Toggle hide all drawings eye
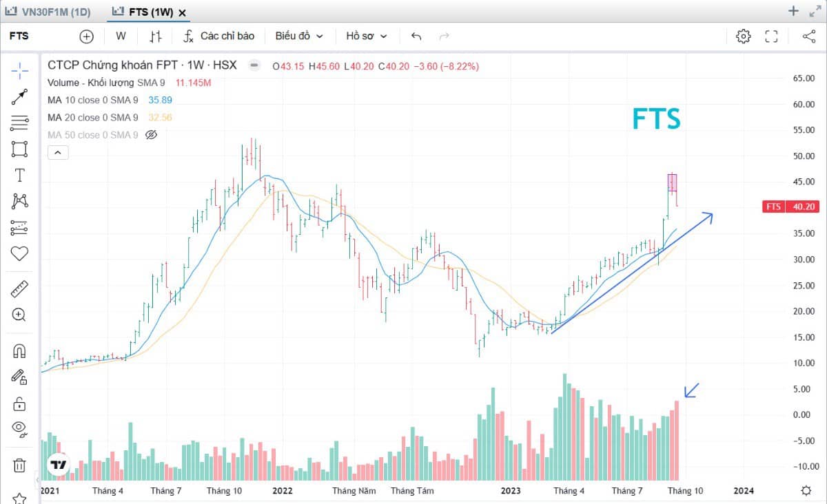This screenshot has height=504, width=827. 19,429
